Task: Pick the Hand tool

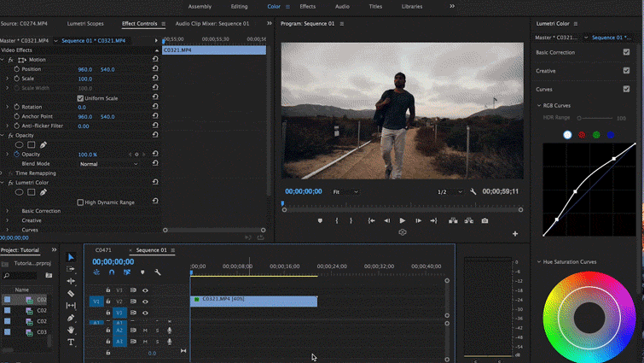Action: pyautogui.click(x=72, y=330)
